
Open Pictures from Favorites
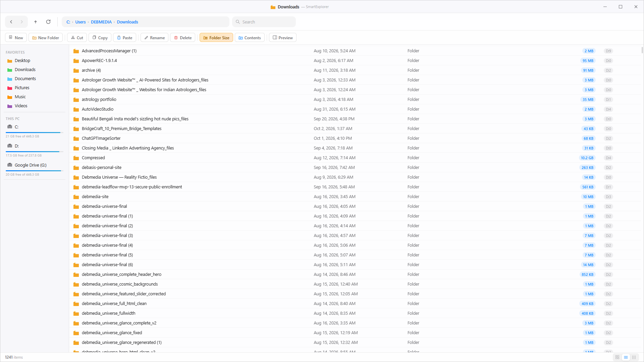[34, 88]
